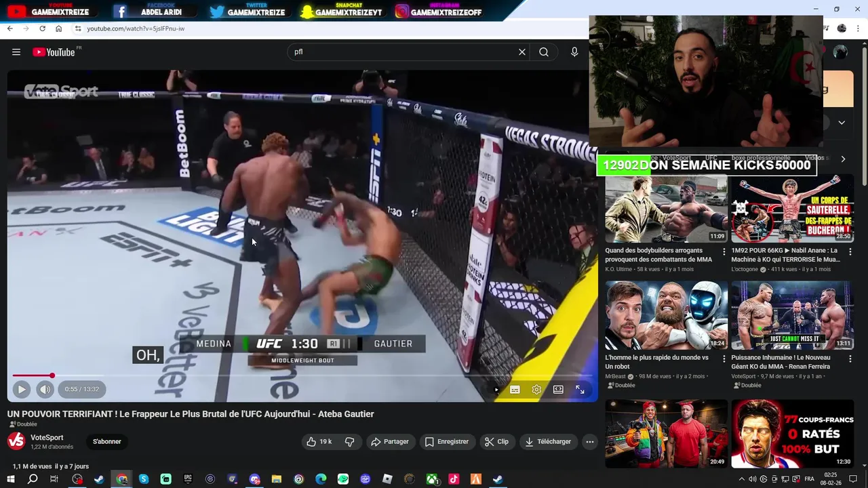
Task: Open Task View on taskbar
Action: [54, 479]
